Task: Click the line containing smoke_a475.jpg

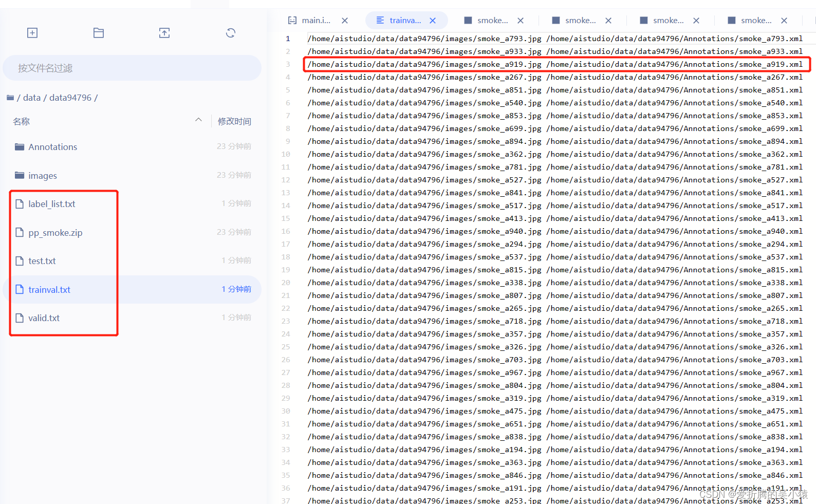Action: (555, 411)
